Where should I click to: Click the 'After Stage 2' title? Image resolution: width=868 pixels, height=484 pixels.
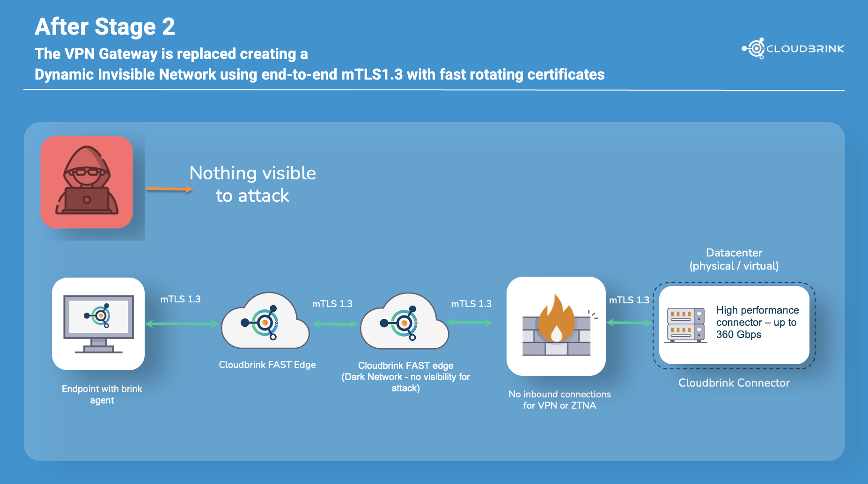coord(105,27)
